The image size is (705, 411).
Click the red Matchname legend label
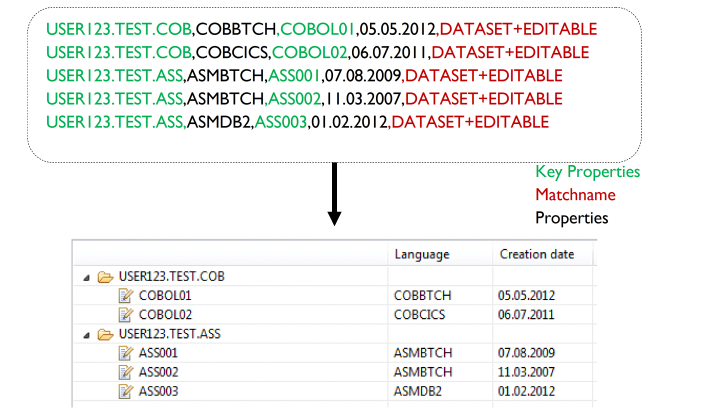575,194
